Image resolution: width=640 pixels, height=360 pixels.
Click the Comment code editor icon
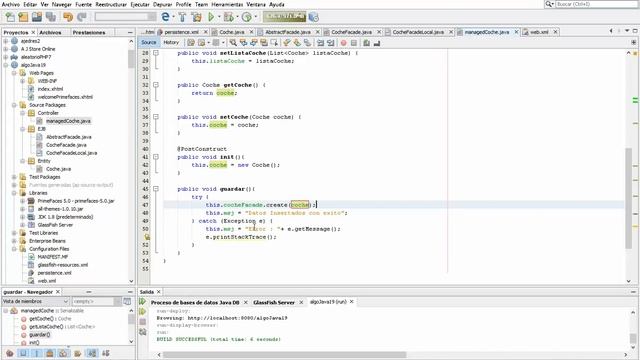(366, 42)
